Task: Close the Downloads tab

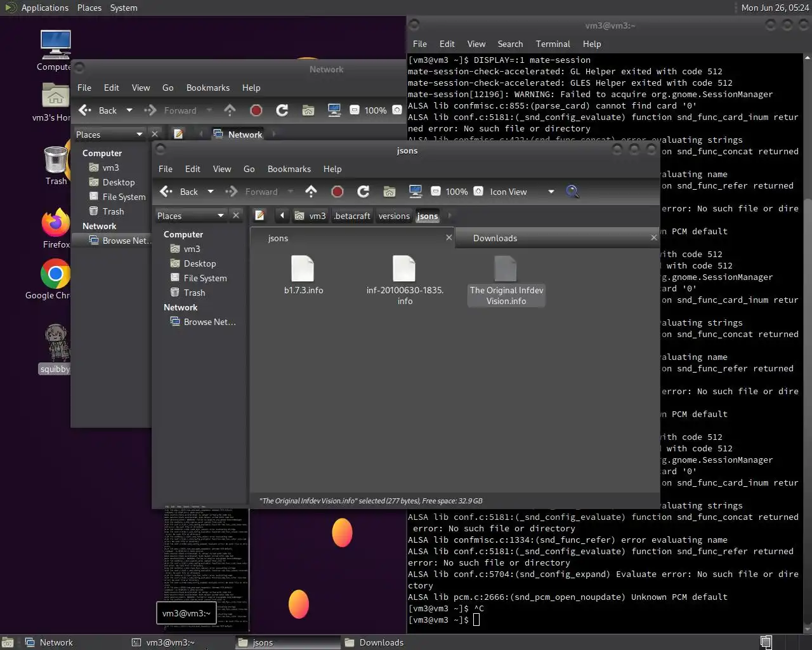Action: pyautogui.click(x=653, y=237)
